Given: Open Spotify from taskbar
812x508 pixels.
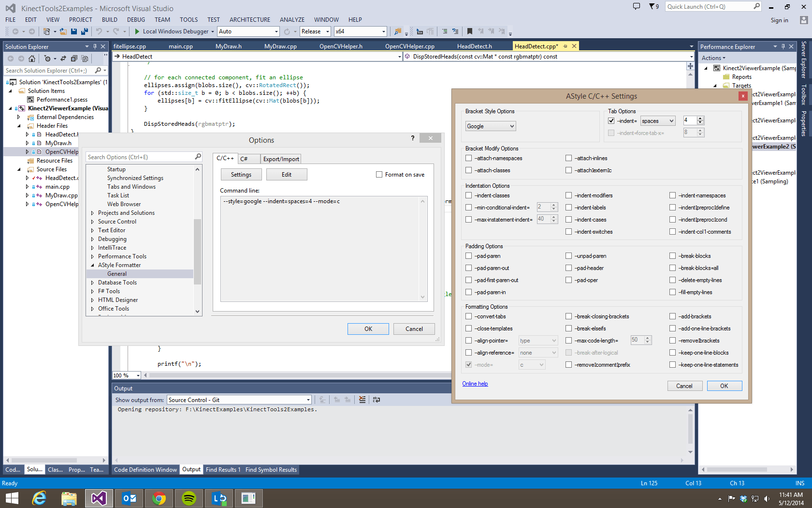Looking at the screenshot, I should pos(189,498).
